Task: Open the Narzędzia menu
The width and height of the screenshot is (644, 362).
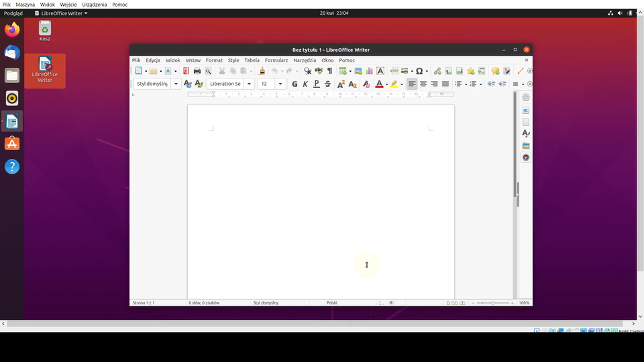Action: [x=305, y=60]
